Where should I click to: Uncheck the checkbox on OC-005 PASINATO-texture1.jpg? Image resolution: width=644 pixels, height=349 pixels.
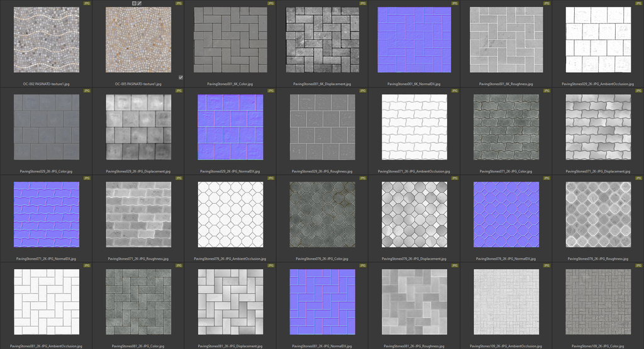tap(180, 77)
